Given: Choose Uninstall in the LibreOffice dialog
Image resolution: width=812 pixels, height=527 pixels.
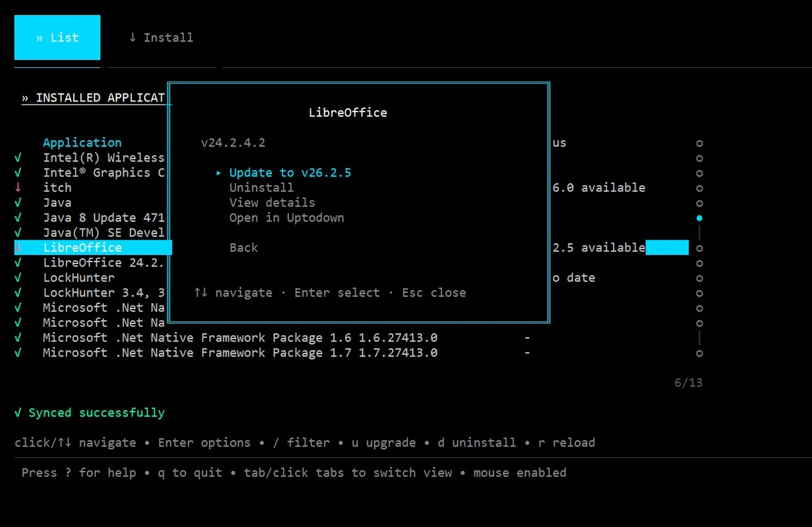Looking at the screenshot, I should (x=261, y=188).
